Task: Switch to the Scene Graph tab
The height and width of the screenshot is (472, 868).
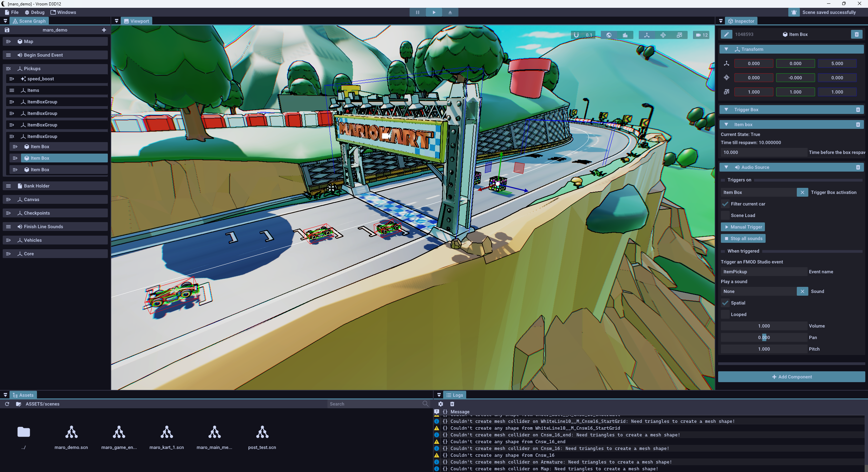Action: coord(29,21)
